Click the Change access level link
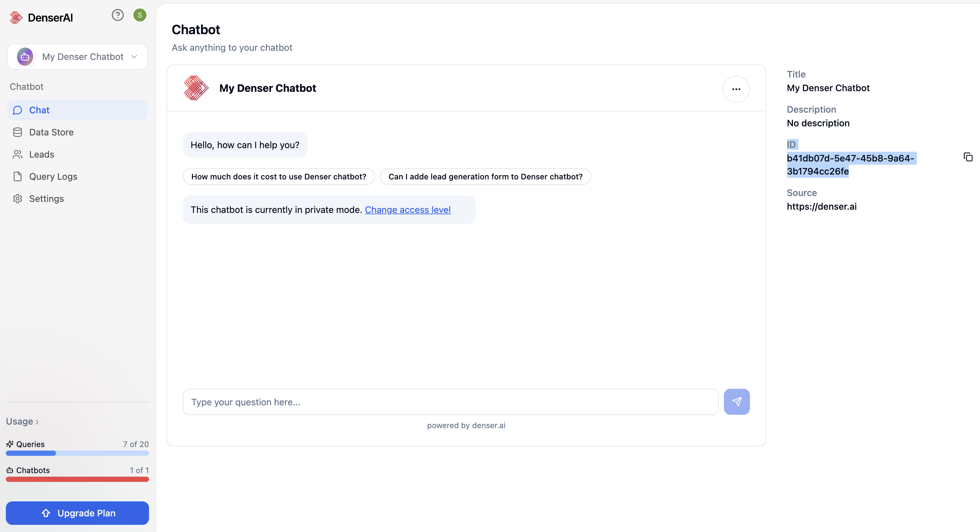The width and height of the screenshot is (980, 532). coord(407,209)
